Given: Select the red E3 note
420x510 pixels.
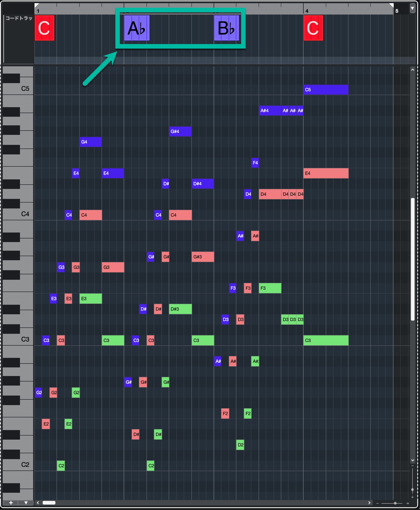Looking at the screenshot, I should click(69, 299).
